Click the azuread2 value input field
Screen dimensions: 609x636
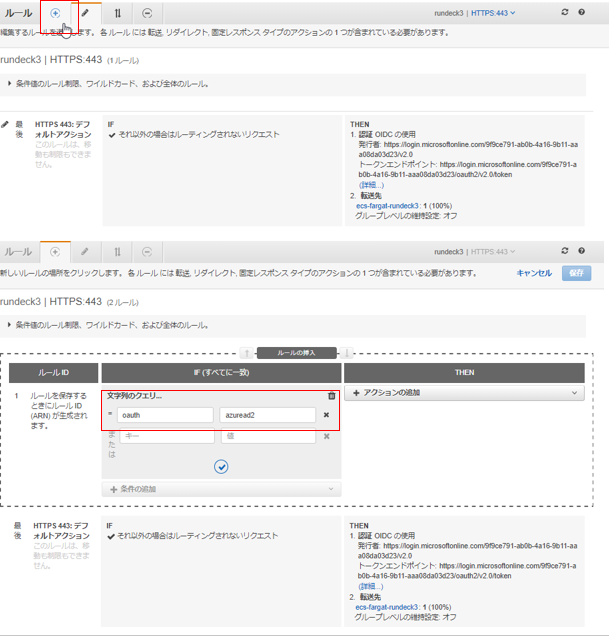tap(267, 415)
